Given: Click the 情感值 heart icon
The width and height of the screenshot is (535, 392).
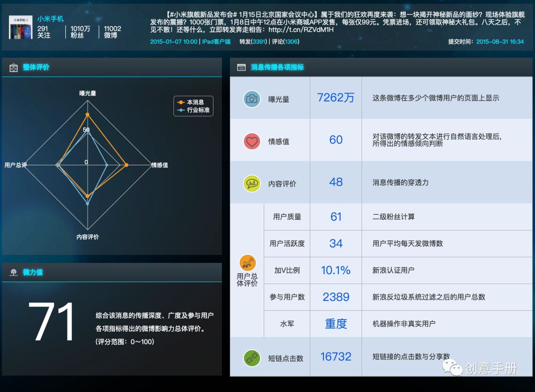Looking at the screenshot, I should pos(252,141).
